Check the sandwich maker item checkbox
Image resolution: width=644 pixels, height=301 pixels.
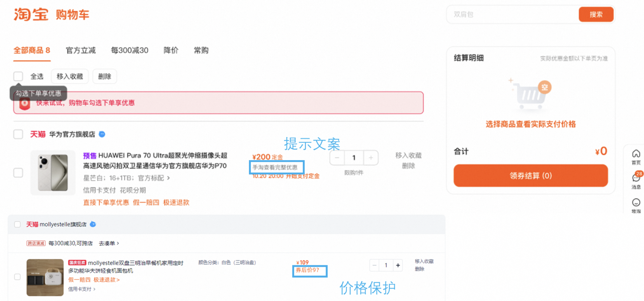click(x=17, y=277)
